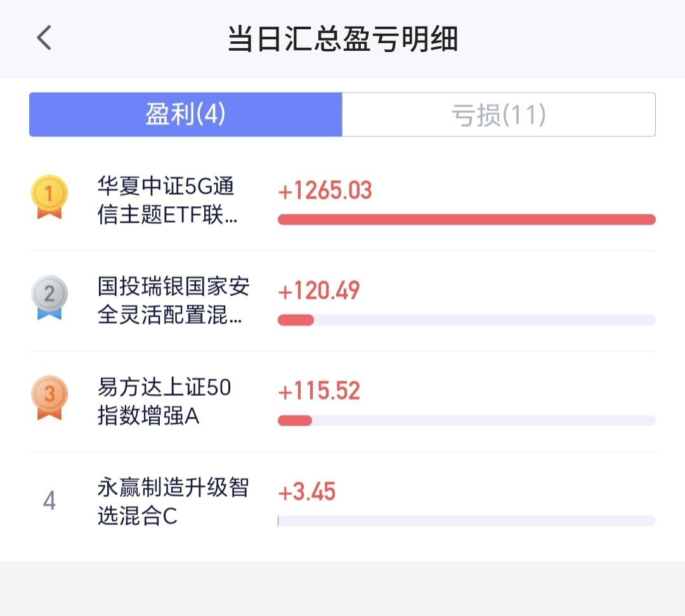Click the +3.45 profit amount

(307, 492)
